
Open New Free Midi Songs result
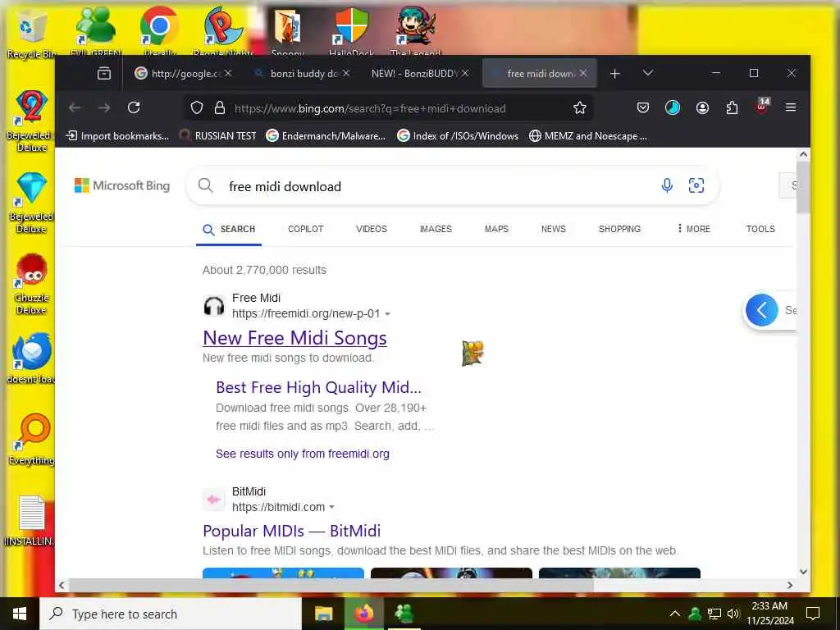pyautogui.click(x=294, y=338)
